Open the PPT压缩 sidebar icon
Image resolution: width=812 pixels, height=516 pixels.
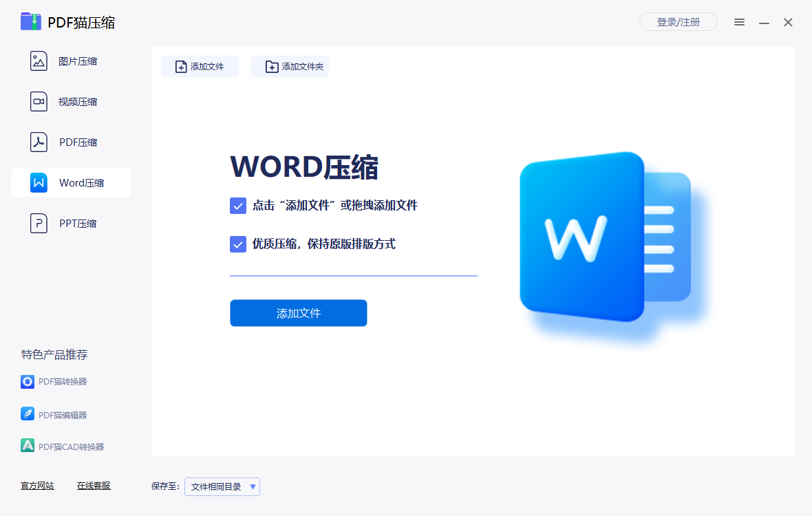coord(39,223)
